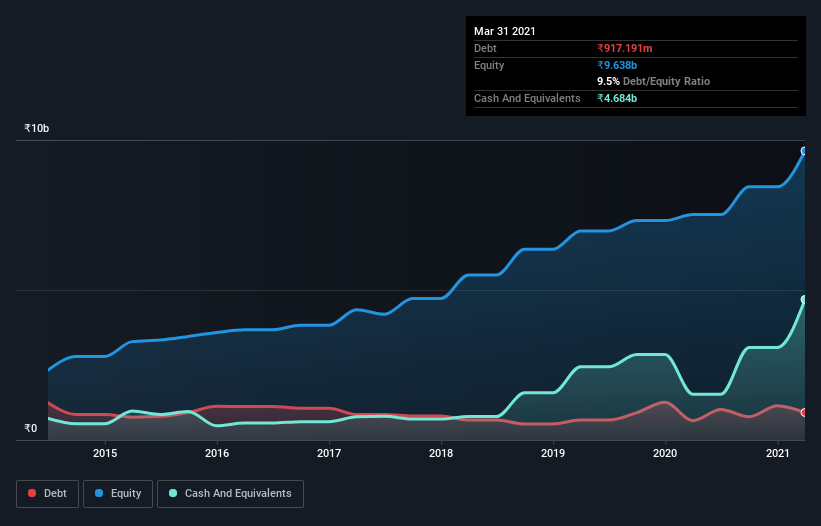The width and height of the screenshot is (821, 526).
Task: Select the 2018 x-axis label
Action: [441, 453]
